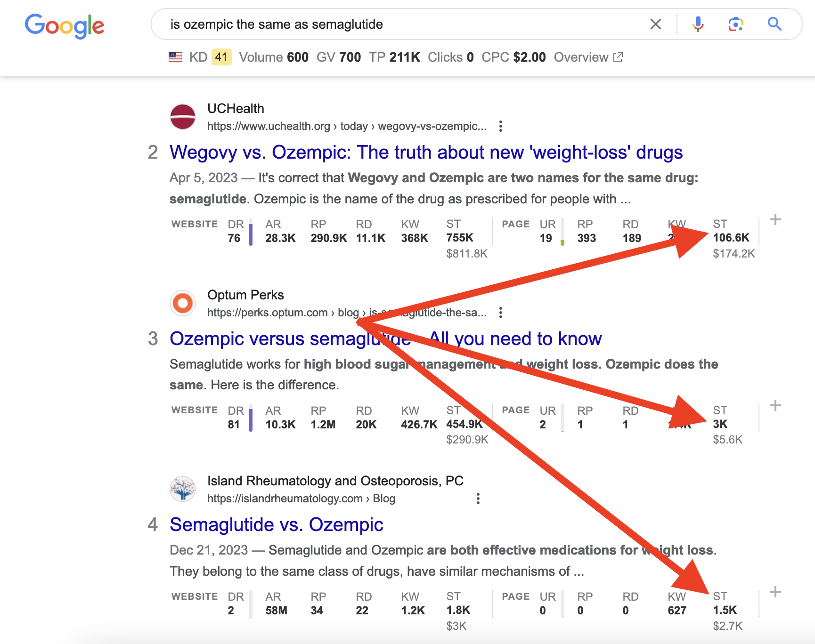Clear the search query with the X icon
Viewport: 815px width, 644px height.
pos(656,24)
